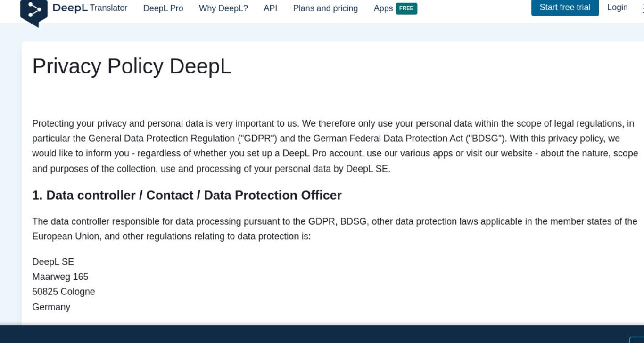Image resolution: width=644 pixels, height=343 pixels.
Task: Click the Privacy Policy DeepL heading
Action: [x=132, y=66]
